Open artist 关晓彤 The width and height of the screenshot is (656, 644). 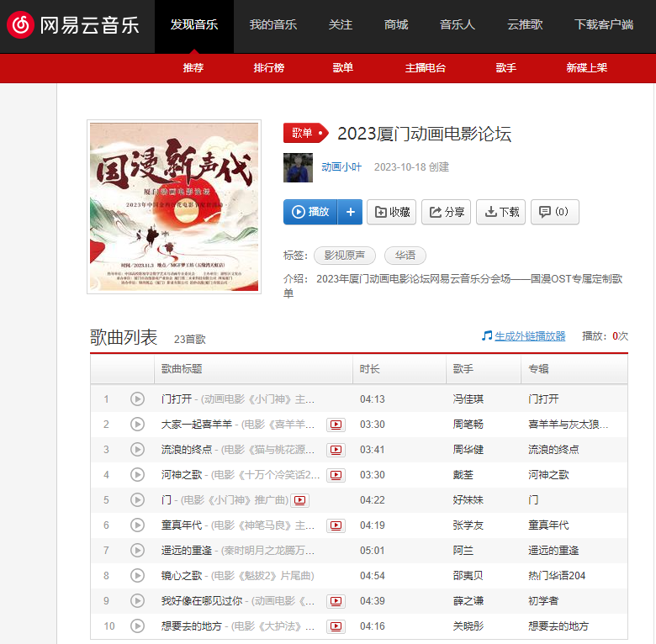(468, 626)
